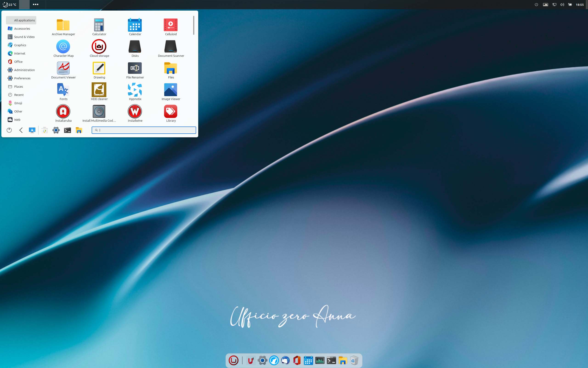Open the Trash icon in the dock
This screenshot has height=368, width=588.
354,360
